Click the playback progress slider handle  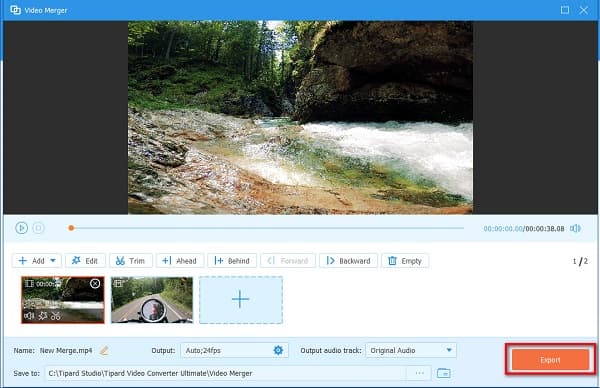coord(71,228)
